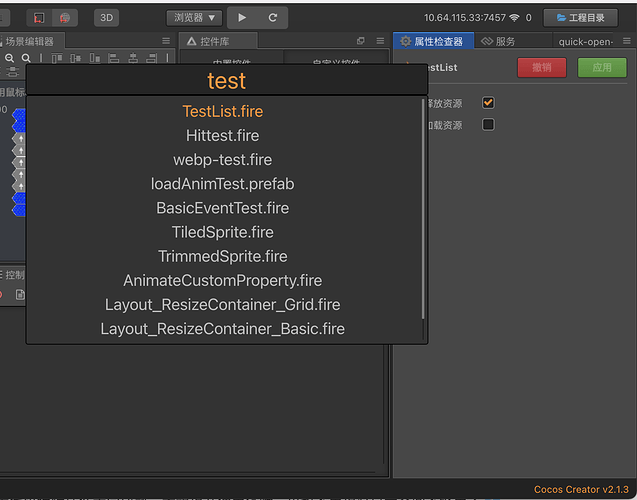Click the red 撤销 button

541,67
